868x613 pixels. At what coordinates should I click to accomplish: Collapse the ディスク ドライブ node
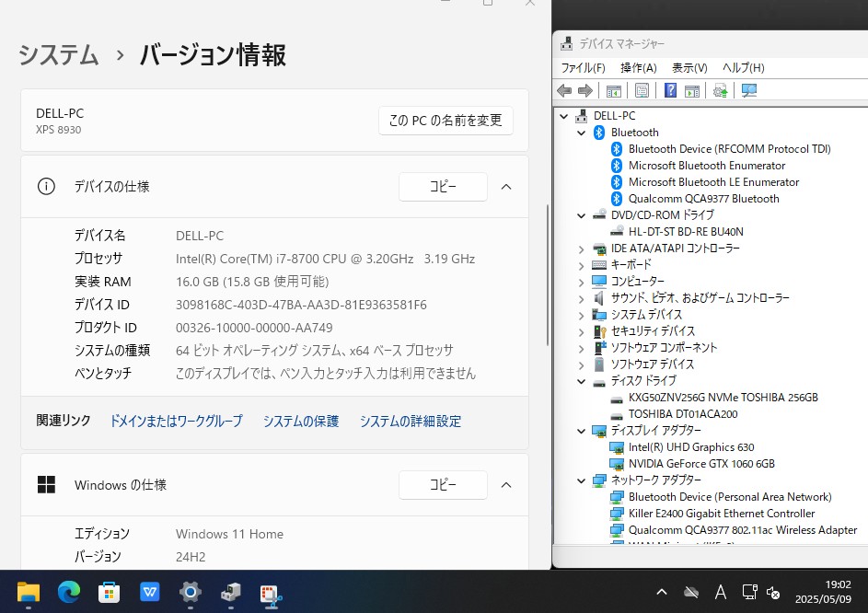[x=581, y=381]
